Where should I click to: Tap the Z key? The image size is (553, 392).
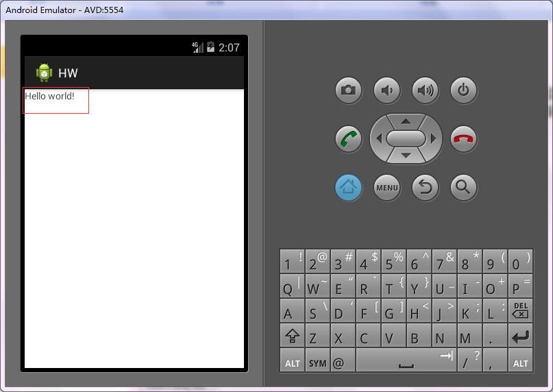click(x=317, y=335)
